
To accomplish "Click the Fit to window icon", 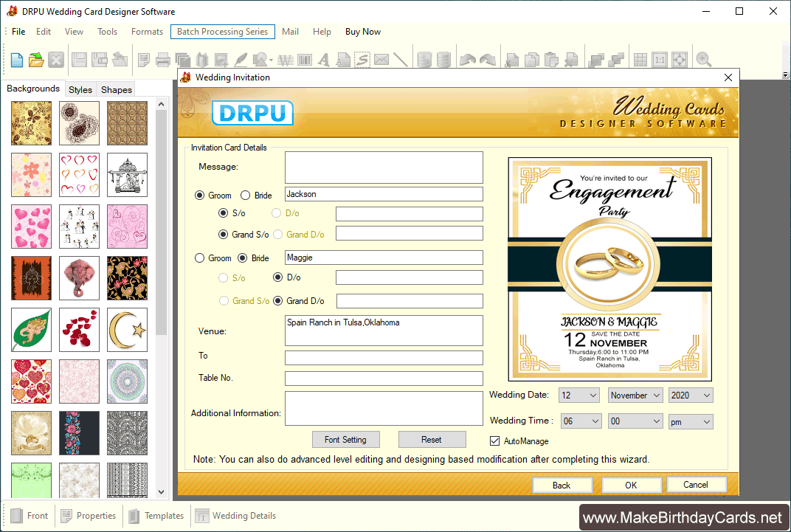I will 680,60.
